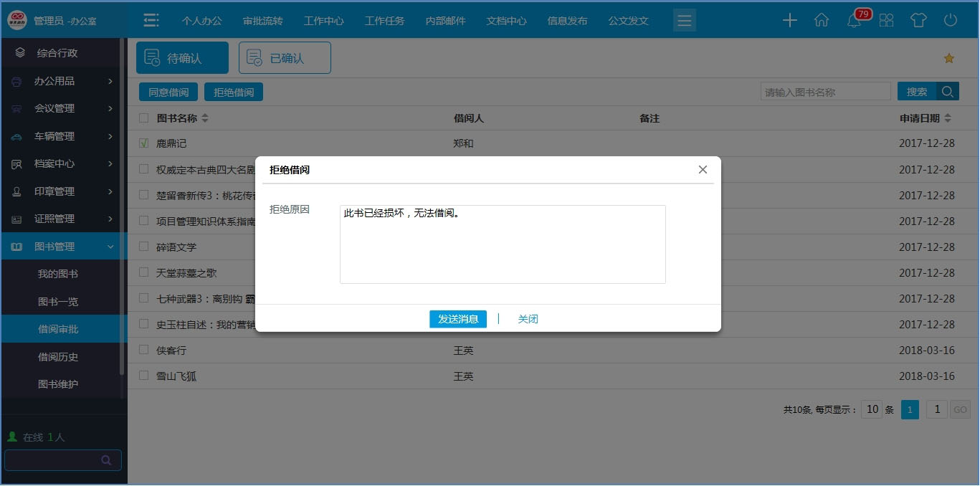The image size is (980, 486).
Task: Click the magnifier icon in the sidebar search box
Action: (106, 459)
